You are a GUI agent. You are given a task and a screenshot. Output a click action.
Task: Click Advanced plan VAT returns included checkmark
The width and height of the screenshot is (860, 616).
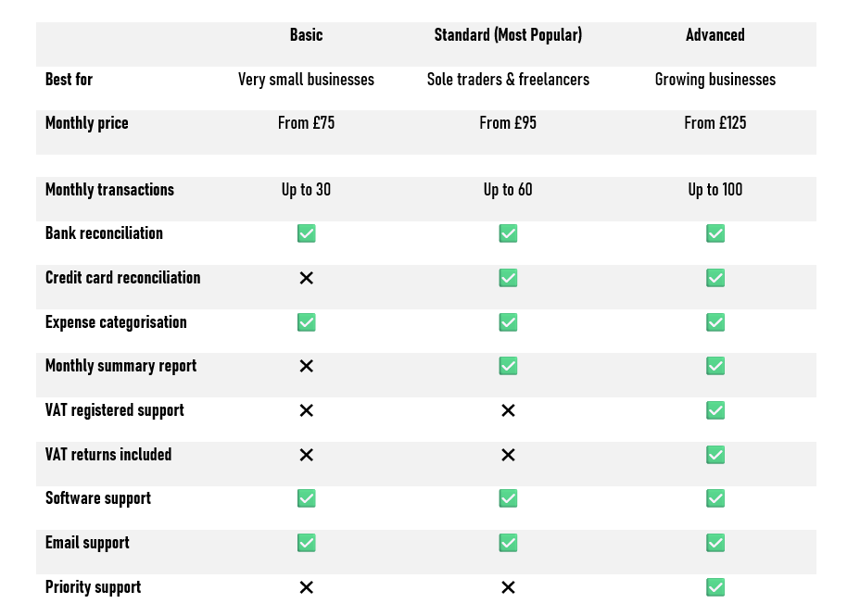pyautogui.click(x=715, y=455)
